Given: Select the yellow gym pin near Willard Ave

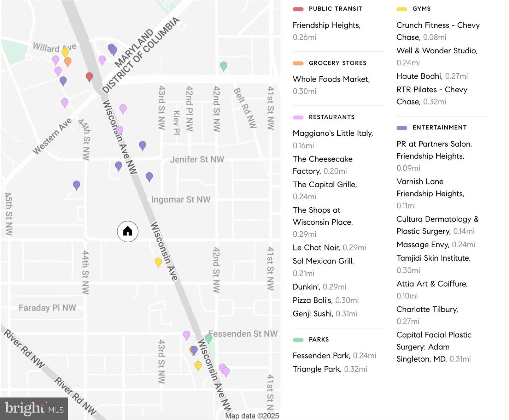Looking at the screenshot, I should (x=65, y=52).
